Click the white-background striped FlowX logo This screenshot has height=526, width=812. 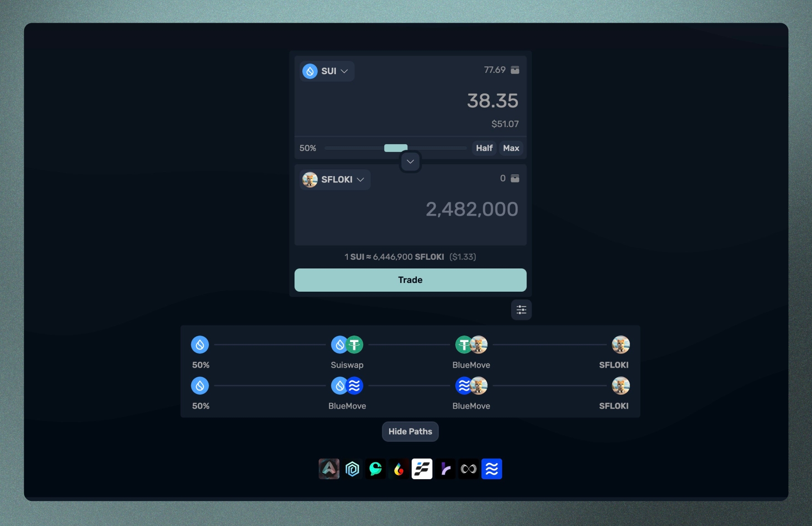(x=422, y=469)
